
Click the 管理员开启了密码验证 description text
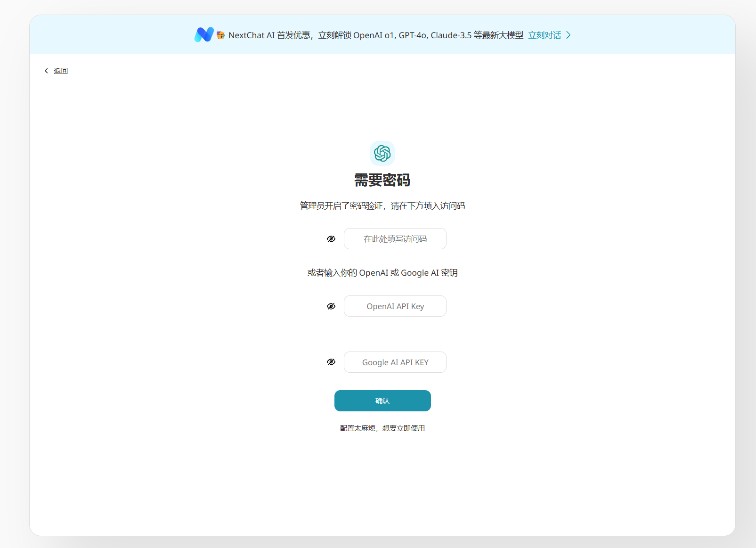382,205
